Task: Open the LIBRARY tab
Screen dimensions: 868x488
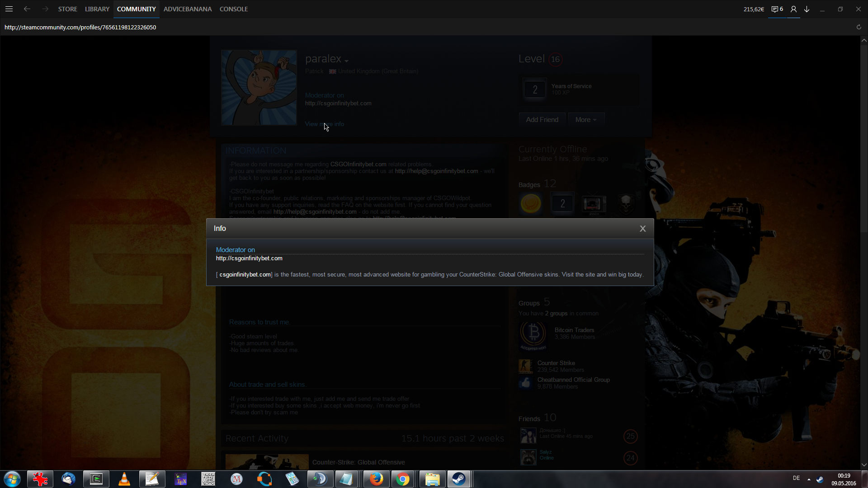Action: pyautogui.click(x=97, y=9)
